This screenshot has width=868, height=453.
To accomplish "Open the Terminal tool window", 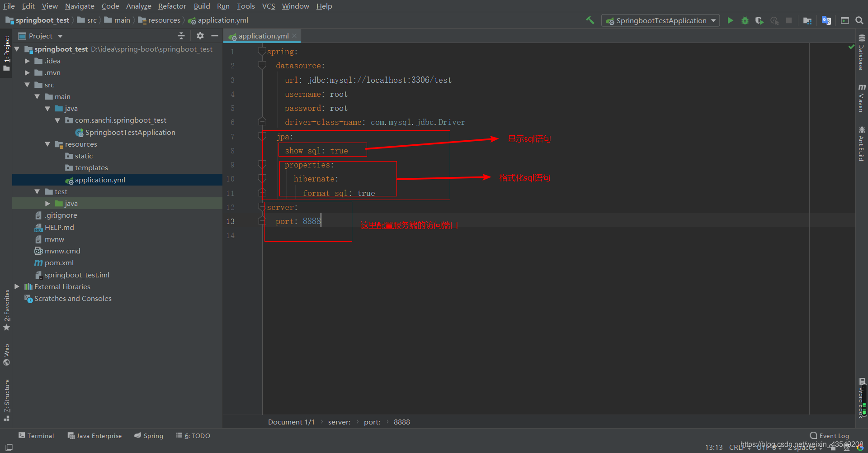I will tap(36, 436).
